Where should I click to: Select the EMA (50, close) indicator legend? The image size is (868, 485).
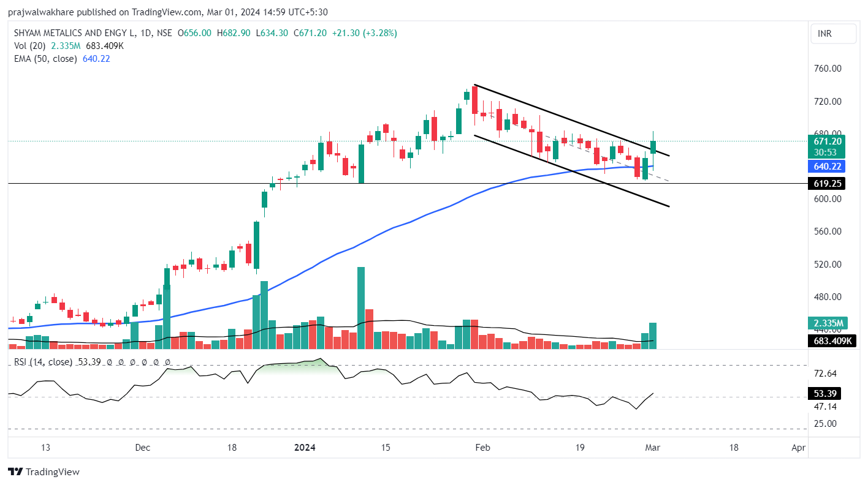tap(45, 59)
